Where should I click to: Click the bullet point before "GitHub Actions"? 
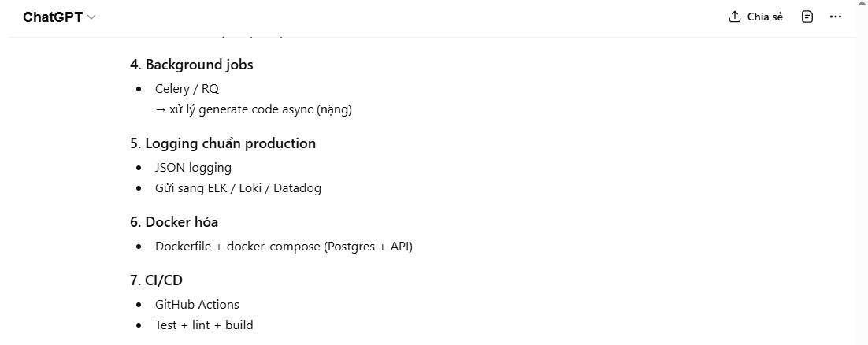(x=139, y=306)
